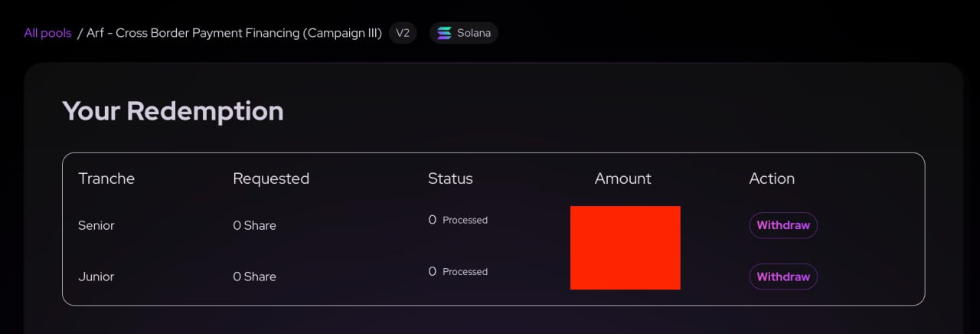Click the Junior row Processed status
Viewport: 980px width, 334px height.
464,272
